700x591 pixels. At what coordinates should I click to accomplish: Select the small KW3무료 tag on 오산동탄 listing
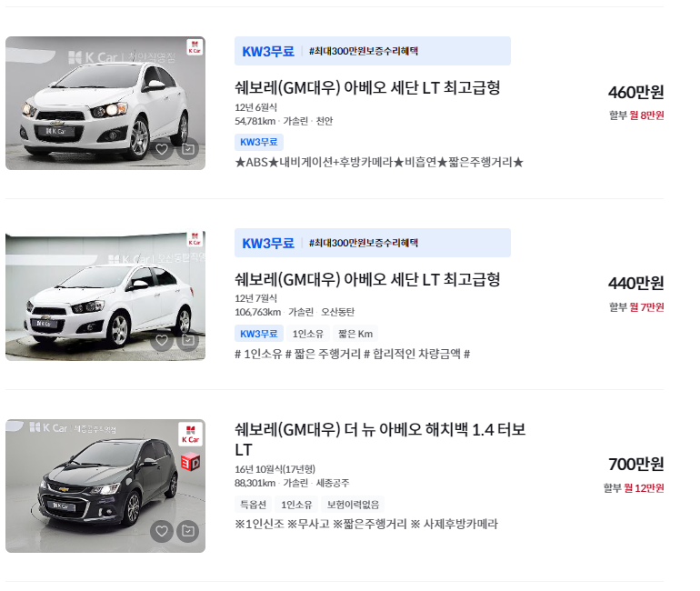click(x=259, y=334)
